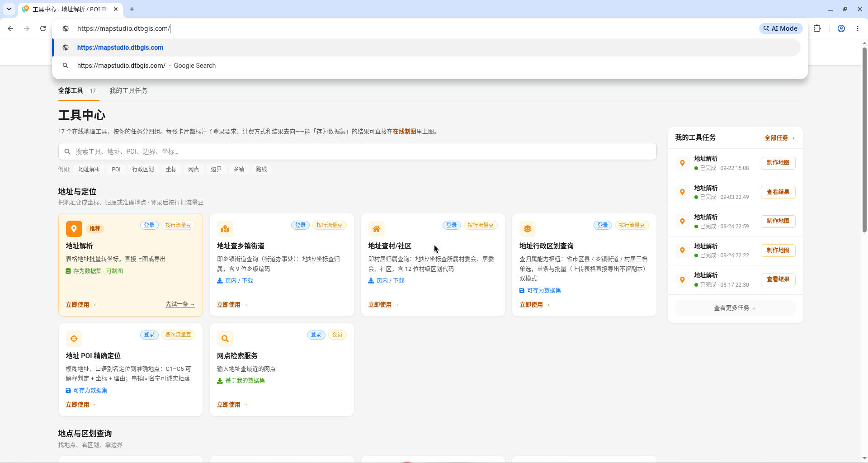Click 先试一条 link

[x=180, y=304]
